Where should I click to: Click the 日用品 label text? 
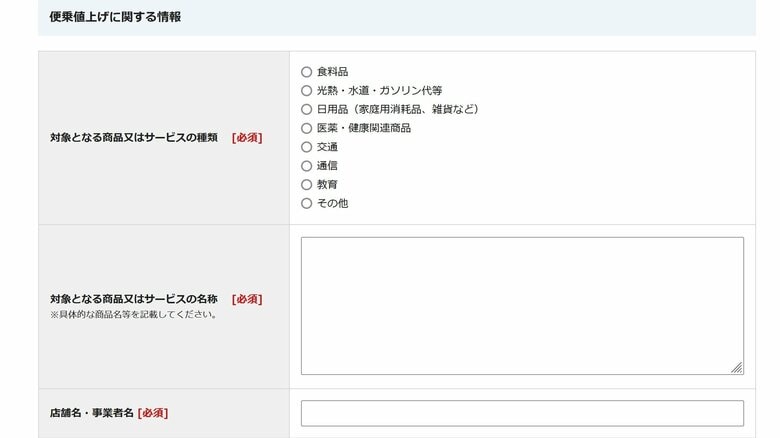coord(332,110)
